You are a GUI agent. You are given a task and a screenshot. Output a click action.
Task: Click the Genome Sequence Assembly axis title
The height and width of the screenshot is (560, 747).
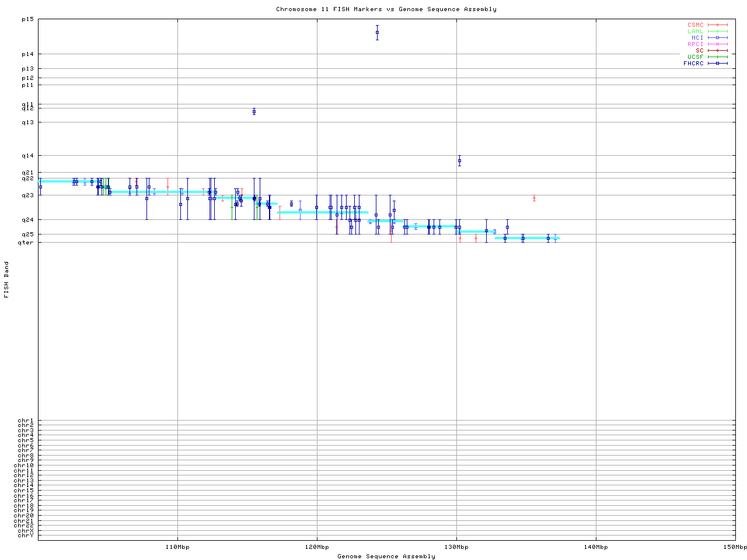(x=386, y=556)
